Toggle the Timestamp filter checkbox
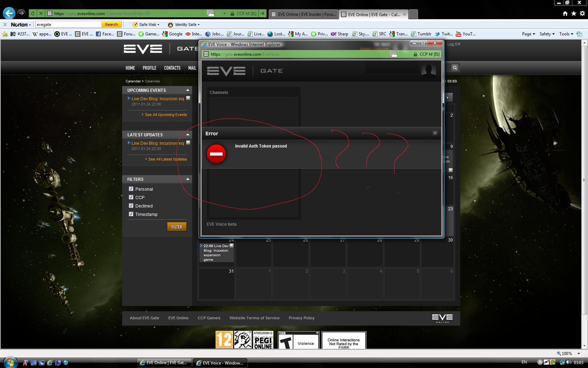This screenshot has height=368, width=588. (131, 214)
